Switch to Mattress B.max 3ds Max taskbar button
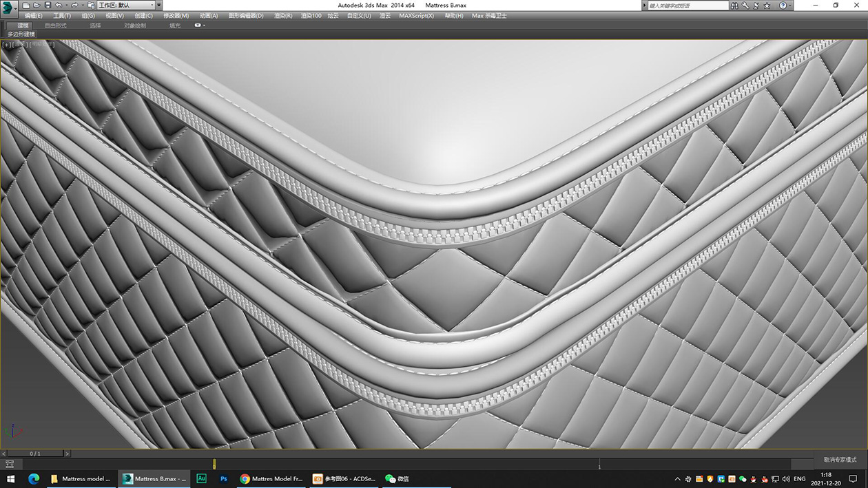 pyautogui.click(x=154, y=478)
